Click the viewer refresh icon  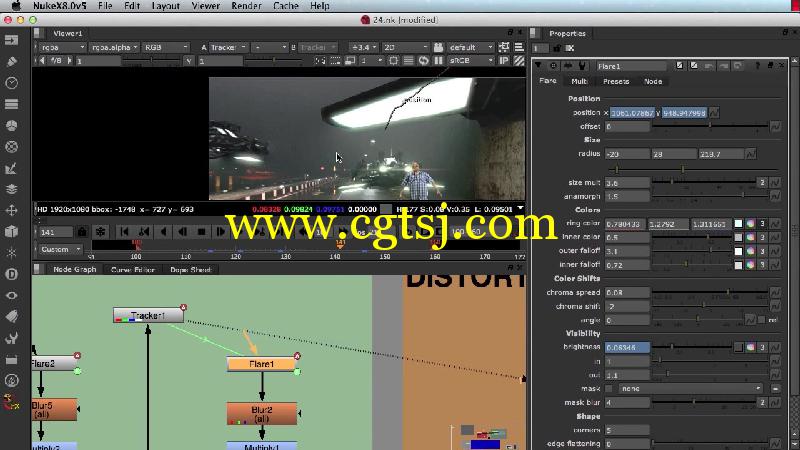point(423,61)
